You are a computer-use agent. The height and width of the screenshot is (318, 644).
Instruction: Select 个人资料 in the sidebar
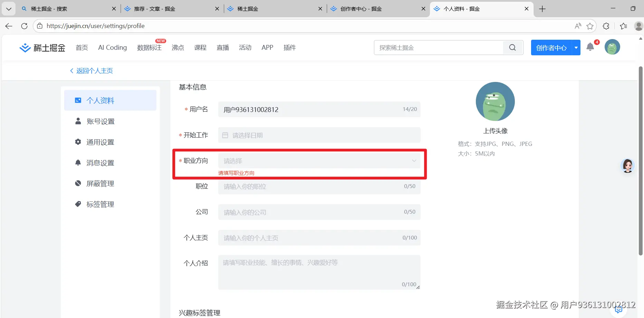click(100, 100)
